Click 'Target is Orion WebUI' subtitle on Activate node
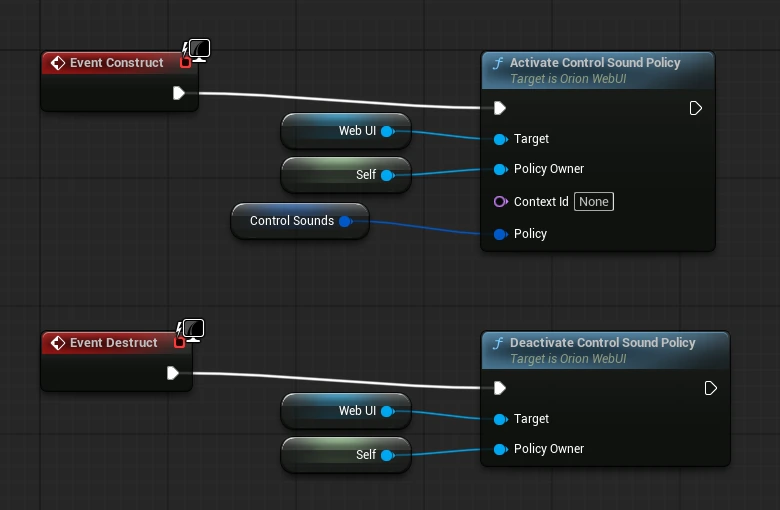780x510 pixels. pyautogui.click(x=568, y=79)
